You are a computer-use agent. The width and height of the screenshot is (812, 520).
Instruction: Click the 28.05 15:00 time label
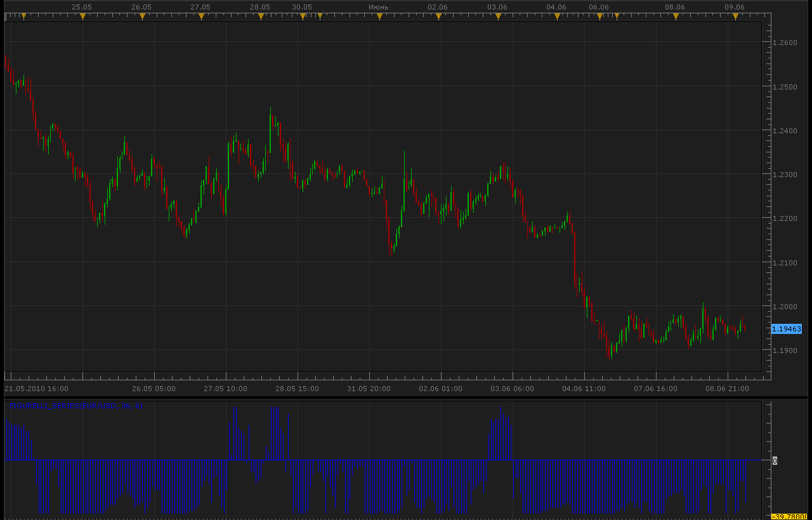pyautogui.click(x=297, y=389)
